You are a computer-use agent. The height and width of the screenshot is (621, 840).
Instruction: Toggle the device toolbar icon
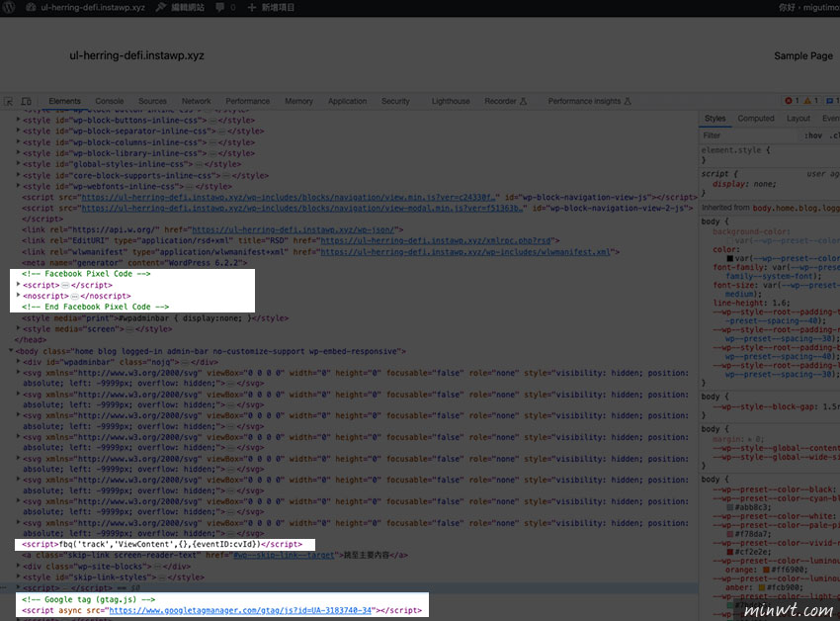tap(26, 101)
